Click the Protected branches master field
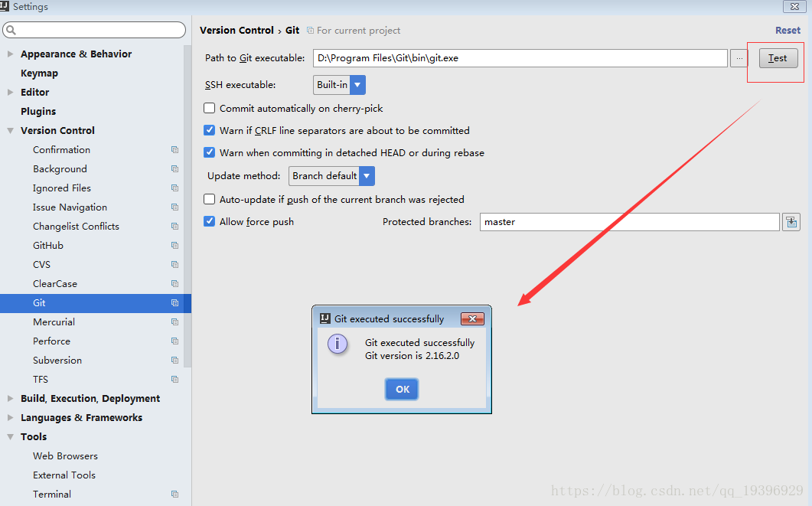 click(x=630, y=222)
